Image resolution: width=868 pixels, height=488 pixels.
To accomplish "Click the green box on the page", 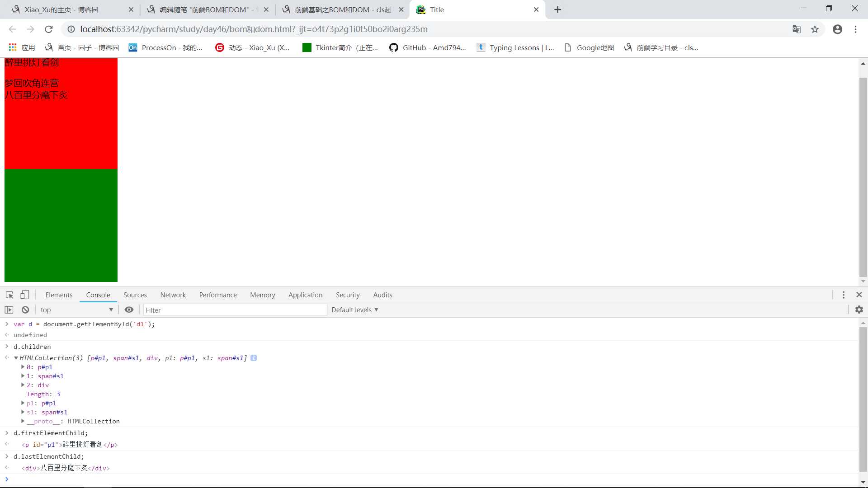I will tap(61, 225).
